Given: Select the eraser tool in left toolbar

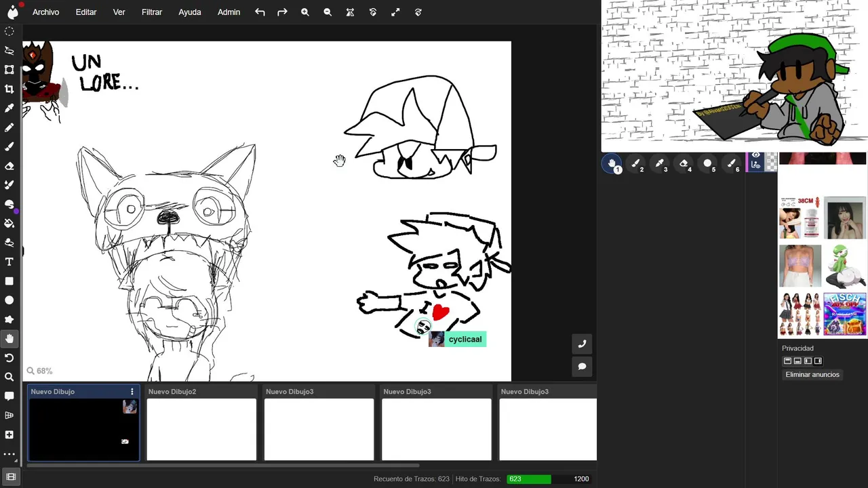Looking at the screenshot, I should pos(9,165).
